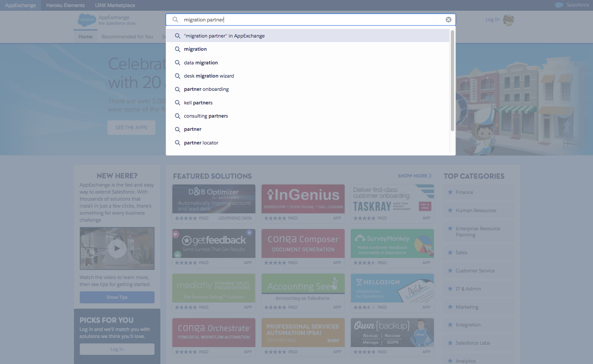Open the user avatar icon beside Log In

508,20
